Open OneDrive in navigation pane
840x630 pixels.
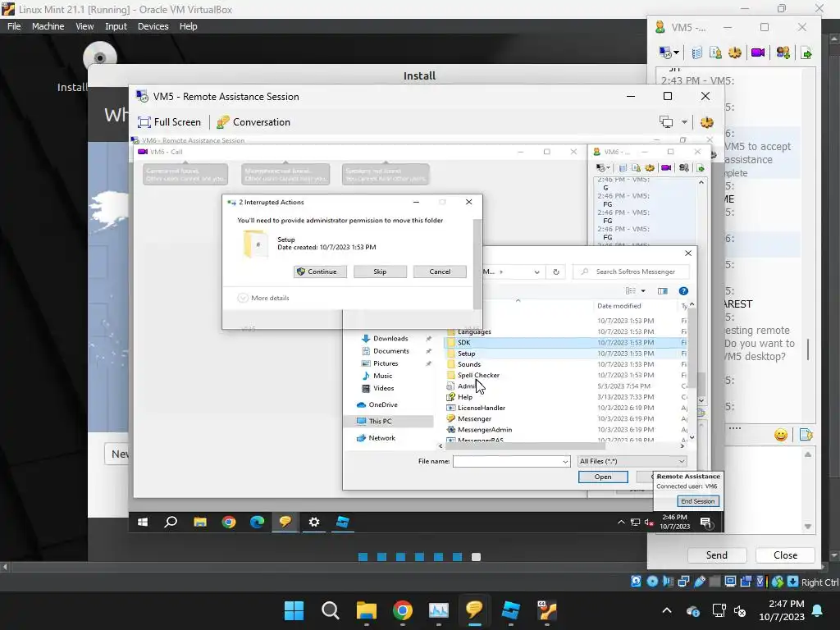click(x=382, y=404)
